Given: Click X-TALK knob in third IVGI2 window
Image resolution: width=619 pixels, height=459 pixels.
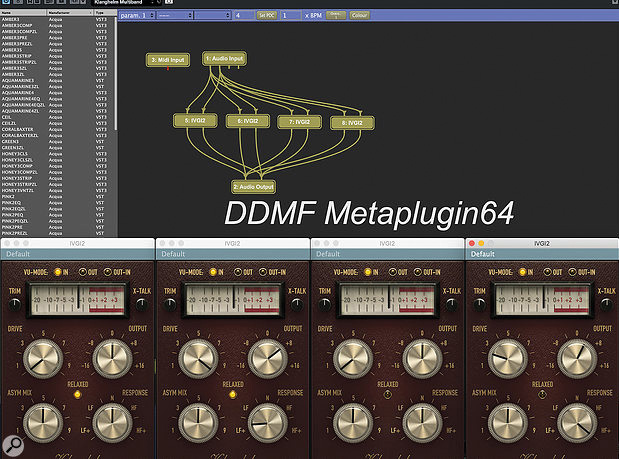Looking at the screenshot, I should click(x=452, y=304).
